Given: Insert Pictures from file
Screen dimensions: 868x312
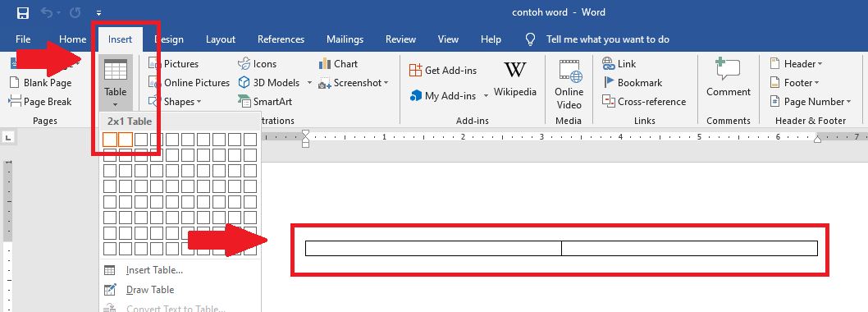Looking at the screenshot, I should (173, 64).
